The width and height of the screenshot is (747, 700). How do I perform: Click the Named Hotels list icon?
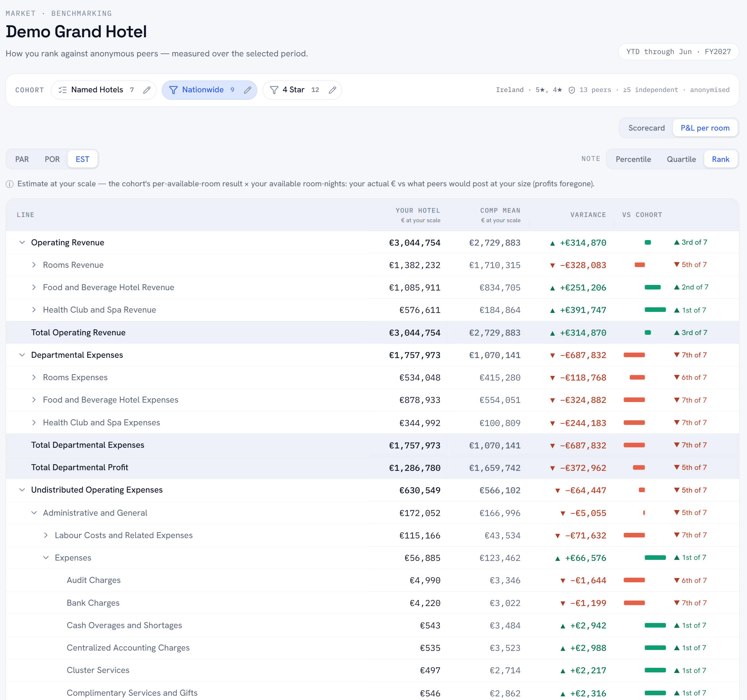pyautogui.click(x=63, y=90)
